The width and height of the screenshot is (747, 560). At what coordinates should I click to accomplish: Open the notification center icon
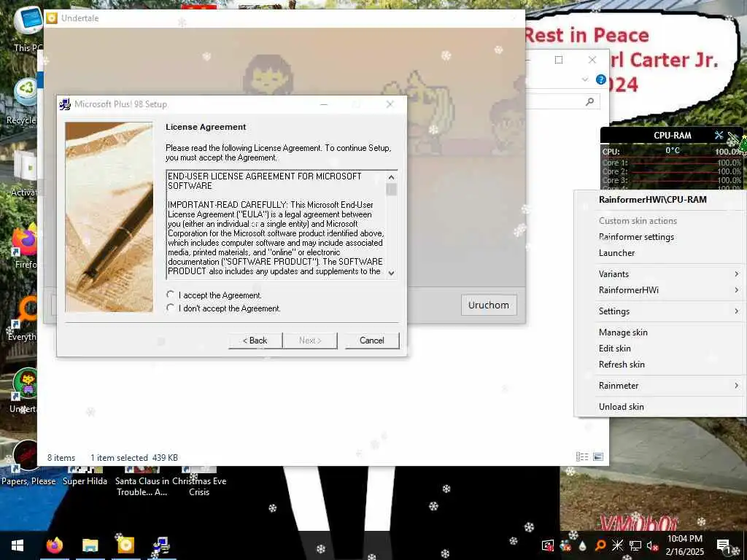pyautogui.click(x=724, y=545)
